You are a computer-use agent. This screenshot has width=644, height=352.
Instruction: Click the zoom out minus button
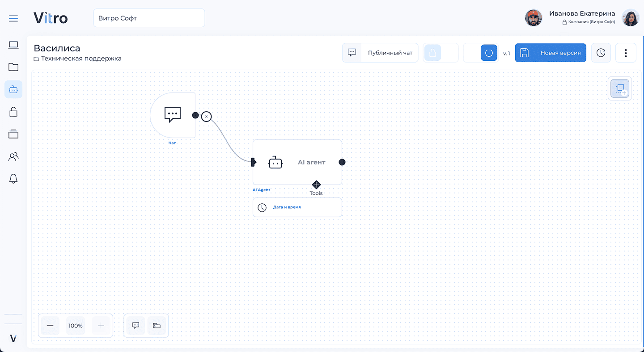pos(50,326)
